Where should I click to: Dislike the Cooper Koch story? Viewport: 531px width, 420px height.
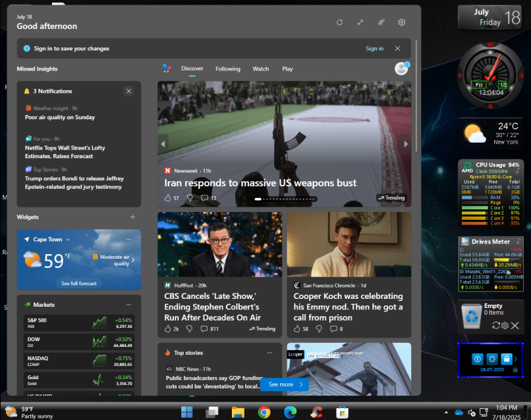[319, 328]
